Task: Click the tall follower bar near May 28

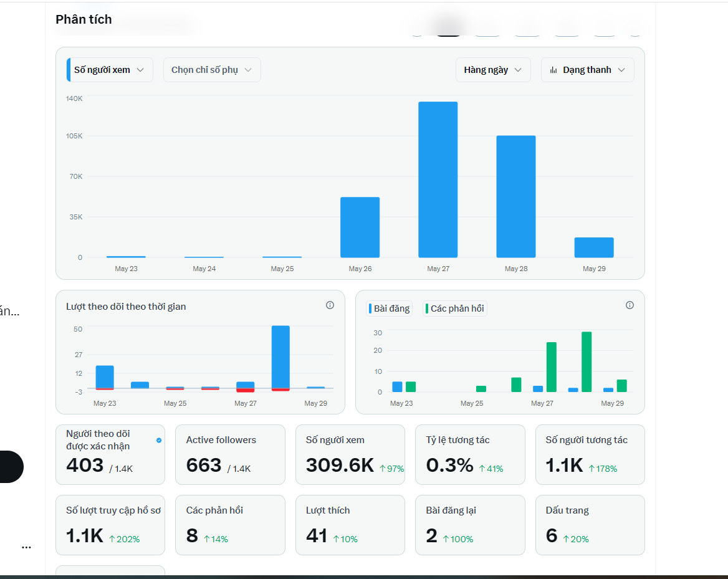Action: coord(280,358)
